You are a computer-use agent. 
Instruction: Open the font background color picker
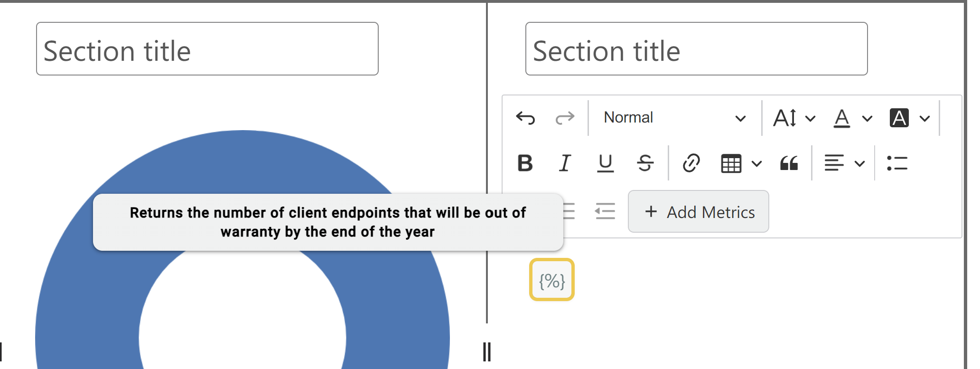pyautogui.click(x=909, y=118)
